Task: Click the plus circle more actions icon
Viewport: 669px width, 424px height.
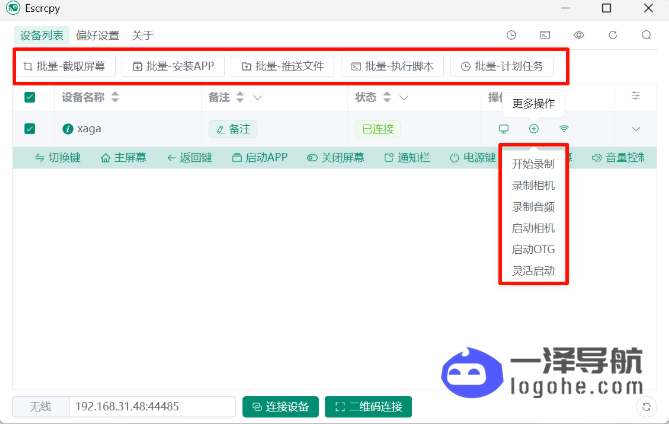Action: coord(534,129)
